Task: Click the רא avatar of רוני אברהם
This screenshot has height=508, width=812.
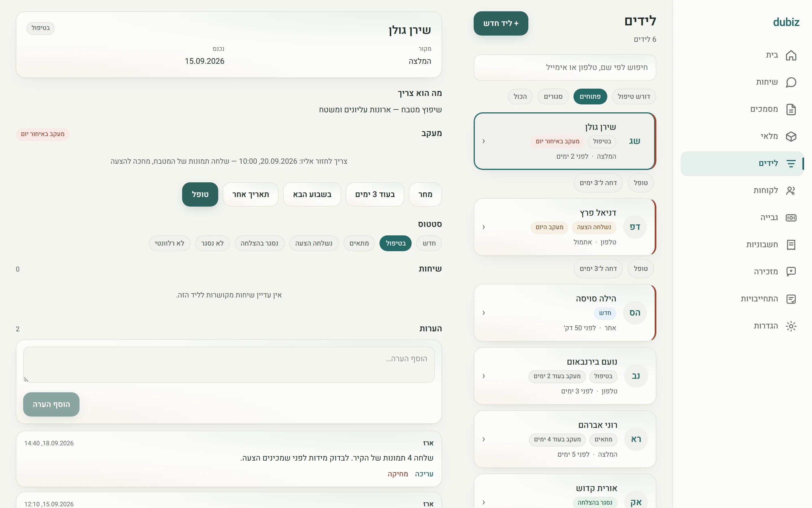Action: tap(636, 439)
